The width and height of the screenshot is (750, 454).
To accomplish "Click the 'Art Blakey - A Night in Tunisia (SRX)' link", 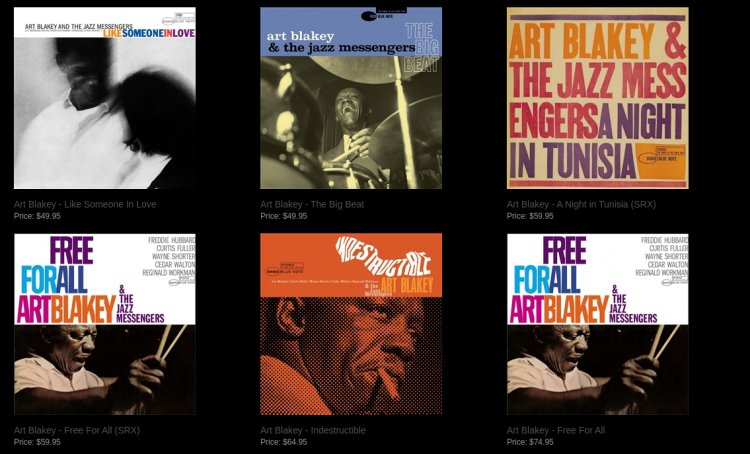I will 581,204.
